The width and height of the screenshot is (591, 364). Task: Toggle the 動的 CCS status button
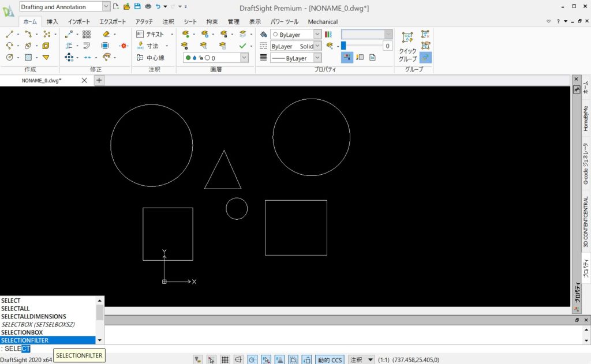tap(330, 359)
